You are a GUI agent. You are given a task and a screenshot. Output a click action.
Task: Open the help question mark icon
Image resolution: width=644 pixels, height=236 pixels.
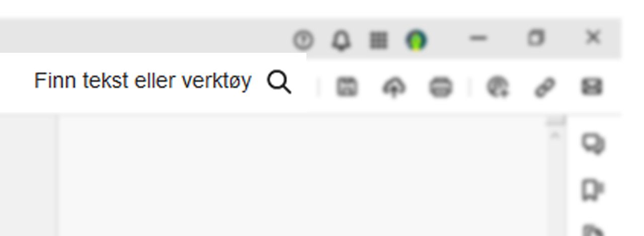tap(303, 40)
